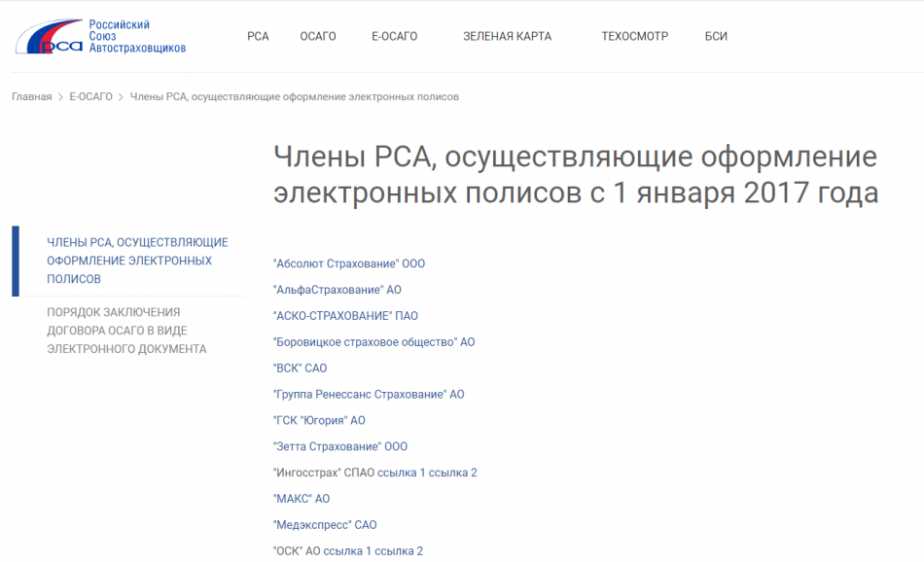This screenshot has height=562, width=924.
Task: Open the "АльфаСтрахование" АО link
Action: pos(337,290)
